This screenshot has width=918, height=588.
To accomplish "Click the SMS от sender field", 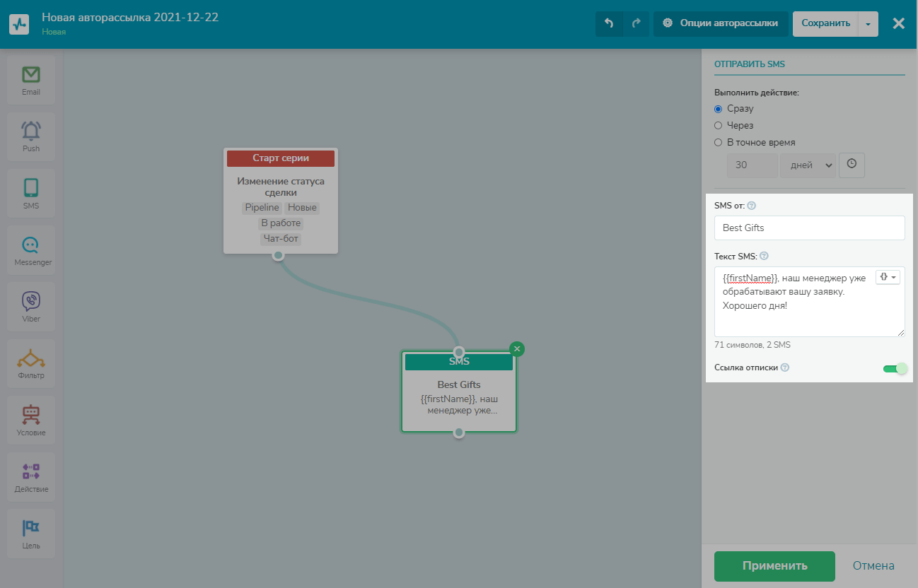I will (x=809, y=228).
